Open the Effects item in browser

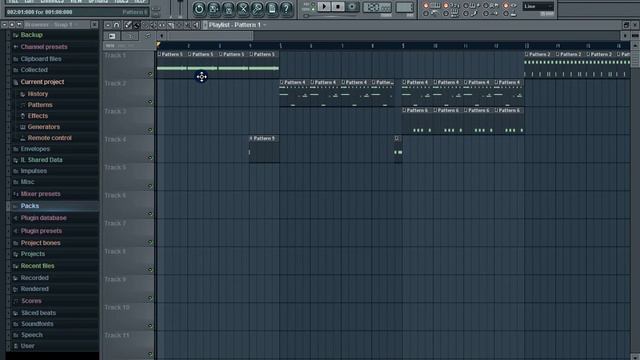38,116
